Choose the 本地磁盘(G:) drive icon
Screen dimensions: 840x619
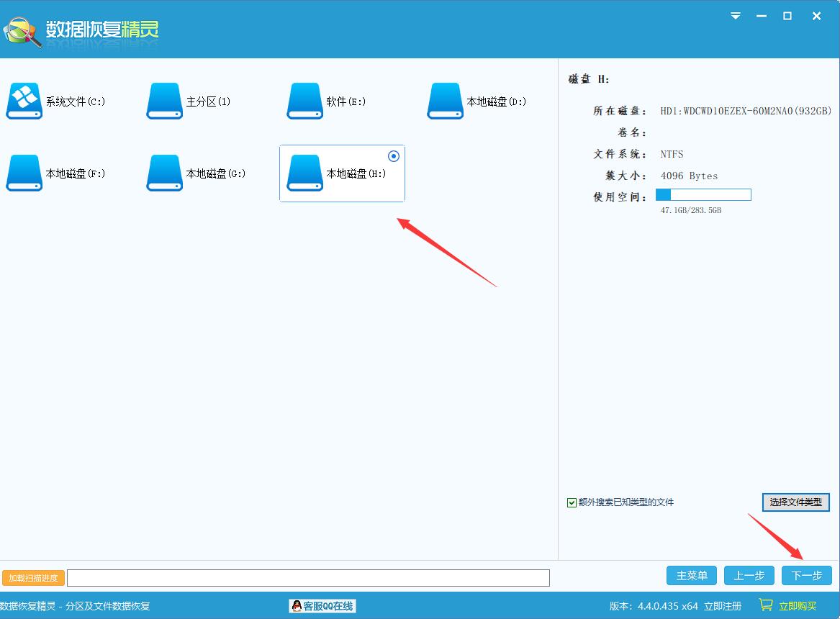(164, 173)
